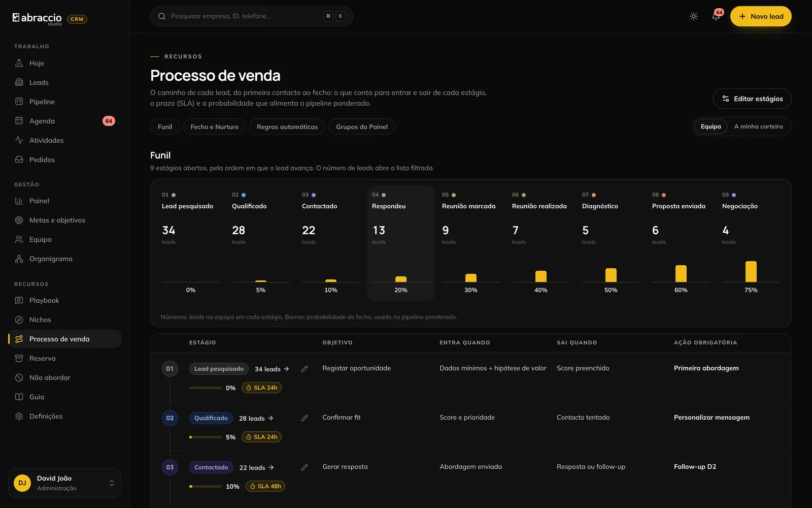
Task: Toggle the light theme sun icon
Action: click(694, 16)
